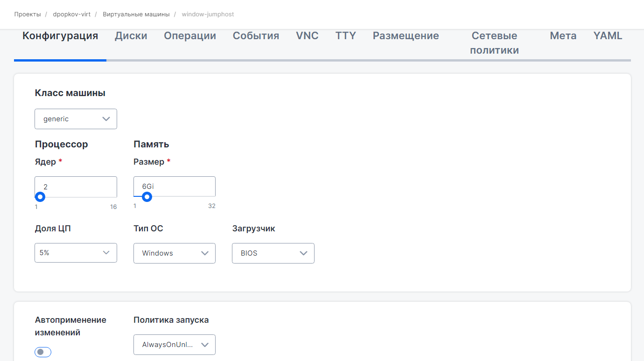Expand the Политика запуска dropdown
The width and height of the screenshot is (644, 361).
(x=174, y=345)
